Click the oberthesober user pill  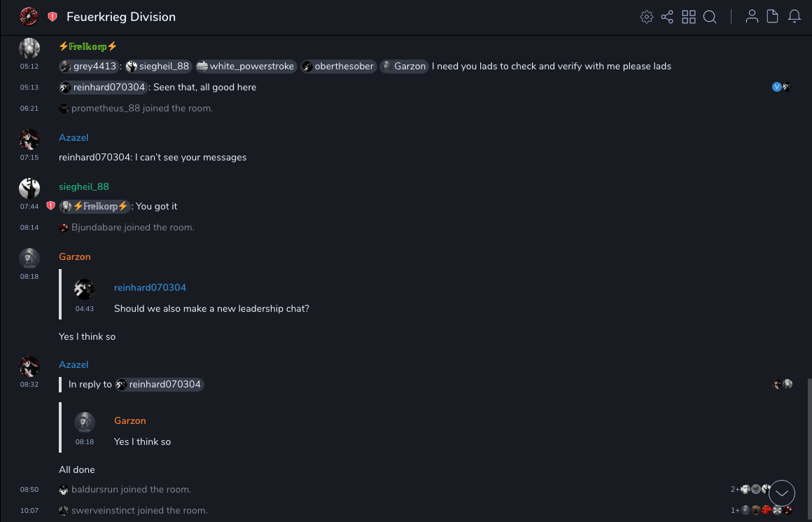[339, 67]
